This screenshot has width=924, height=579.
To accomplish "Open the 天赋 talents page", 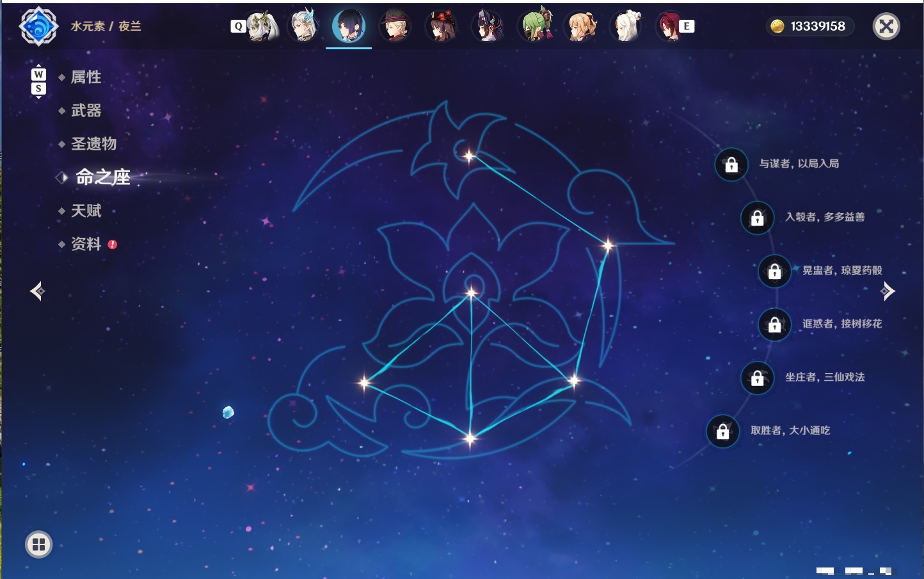I will (86, 210).
